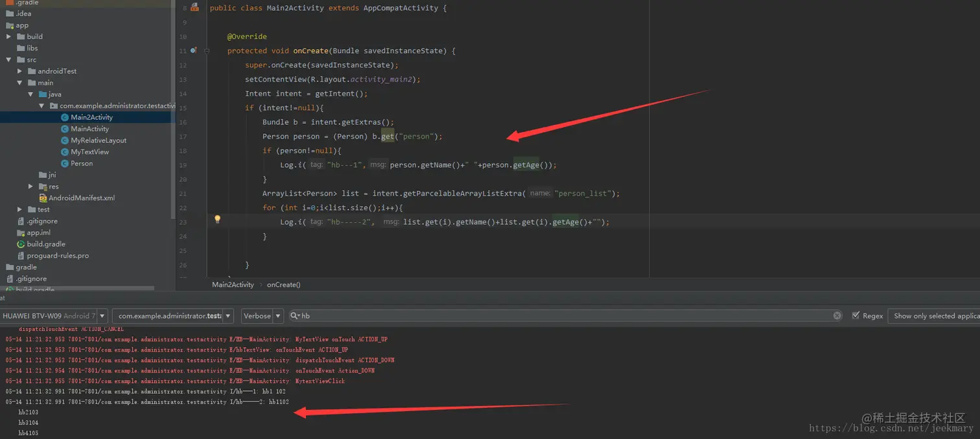Click the log output 'hb3104'
The width and height of the screenshot is (980, 439).
29,423
